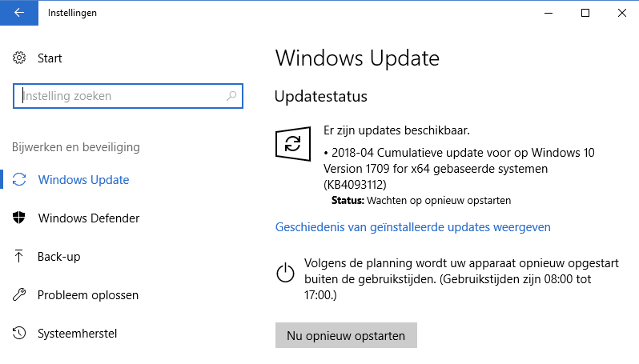Click the power icon beside the restart schedule

(285, 273)
